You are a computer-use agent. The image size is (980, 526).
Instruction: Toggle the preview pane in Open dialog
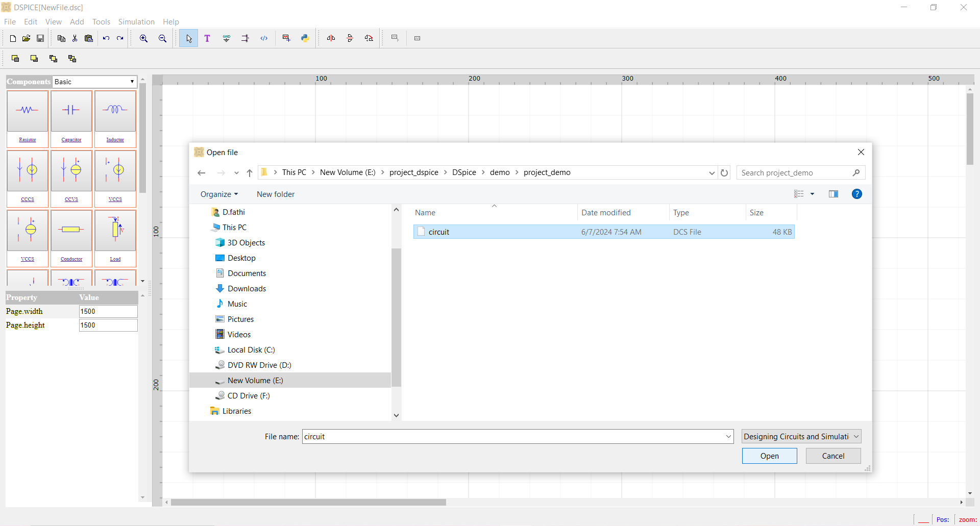[834, 194]
